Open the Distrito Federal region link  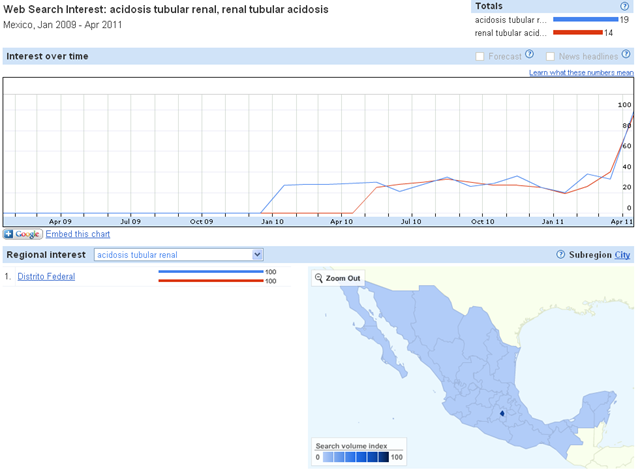pyautogui.click(x=46, y=276)
